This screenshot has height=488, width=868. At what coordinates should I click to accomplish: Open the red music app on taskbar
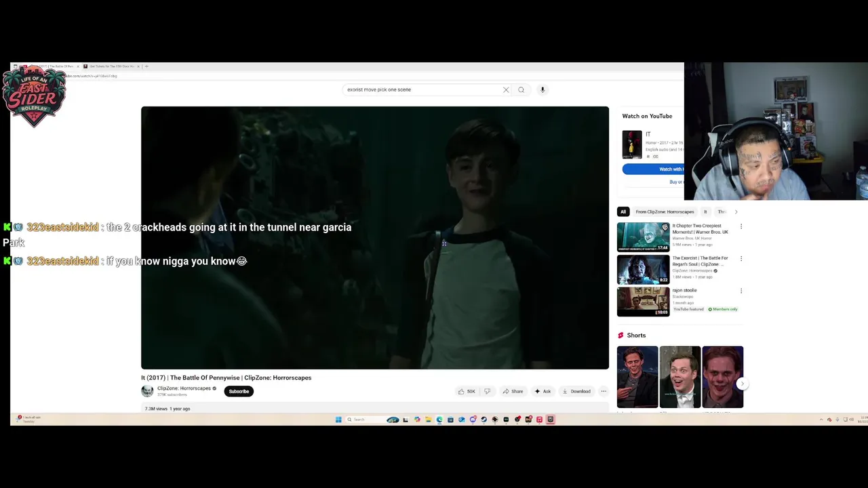pos(539,420)
